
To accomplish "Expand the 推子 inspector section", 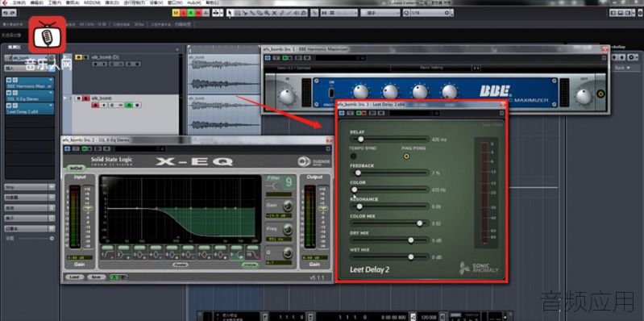I will [30, 219].
